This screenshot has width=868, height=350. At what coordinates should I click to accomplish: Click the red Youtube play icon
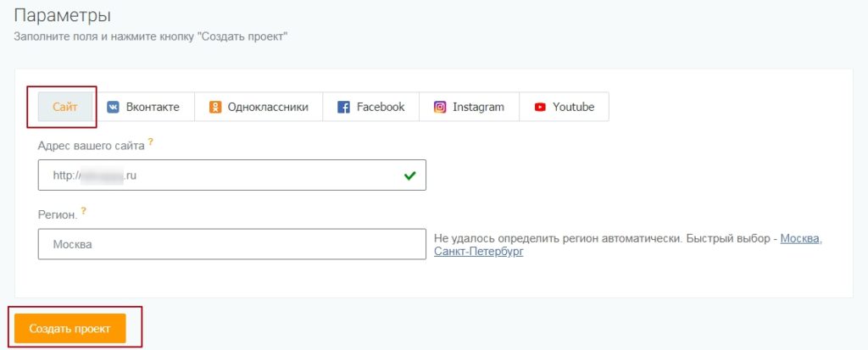tap(540, 108)
